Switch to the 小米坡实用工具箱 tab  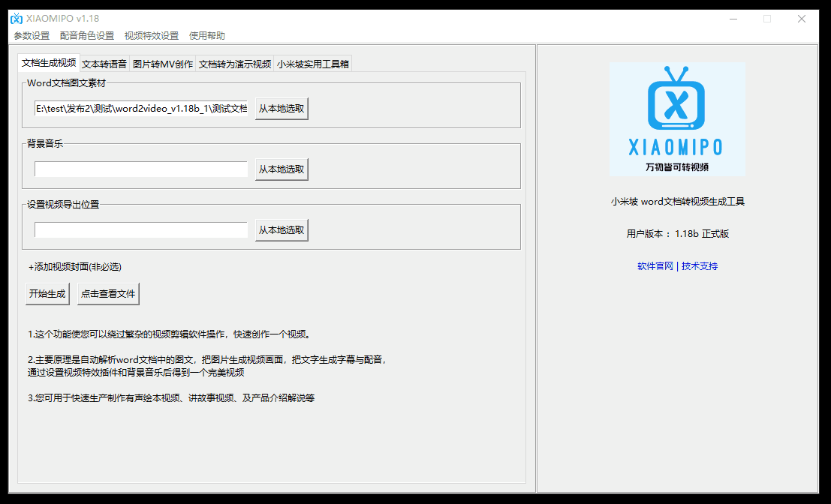(313, 64)
